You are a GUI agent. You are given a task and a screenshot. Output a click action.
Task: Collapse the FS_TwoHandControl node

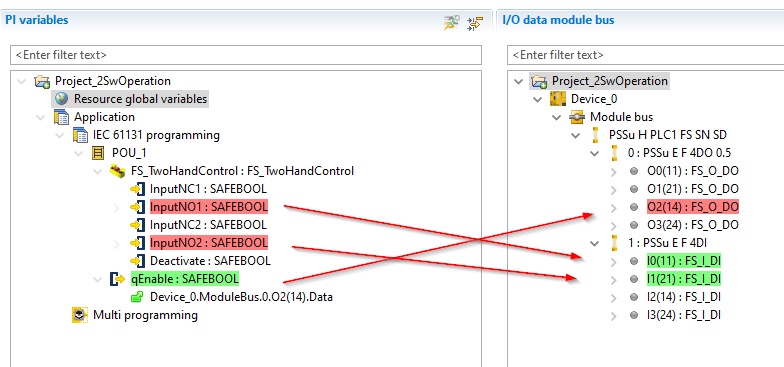point(98,172)
